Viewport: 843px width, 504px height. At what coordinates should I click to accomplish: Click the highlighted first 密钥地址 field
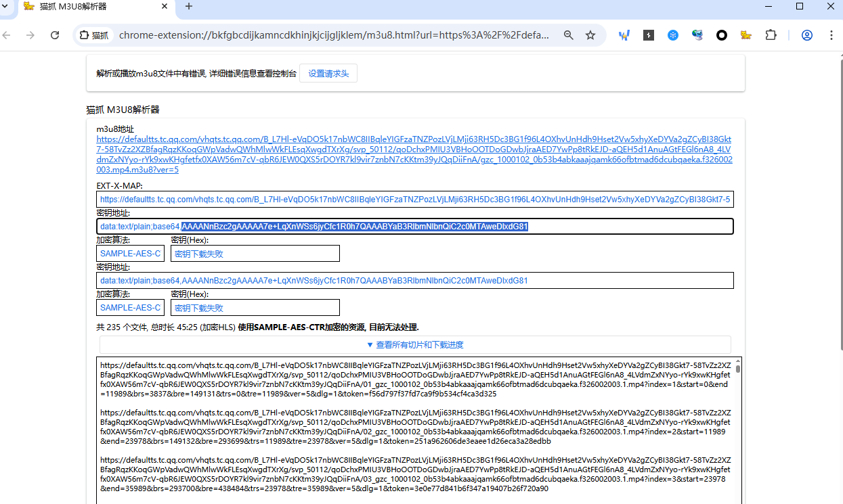pos(415,227)
